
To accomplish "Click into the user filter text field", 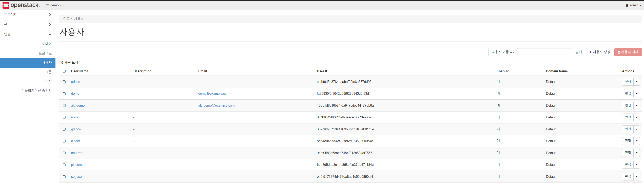I will [545, 52].
